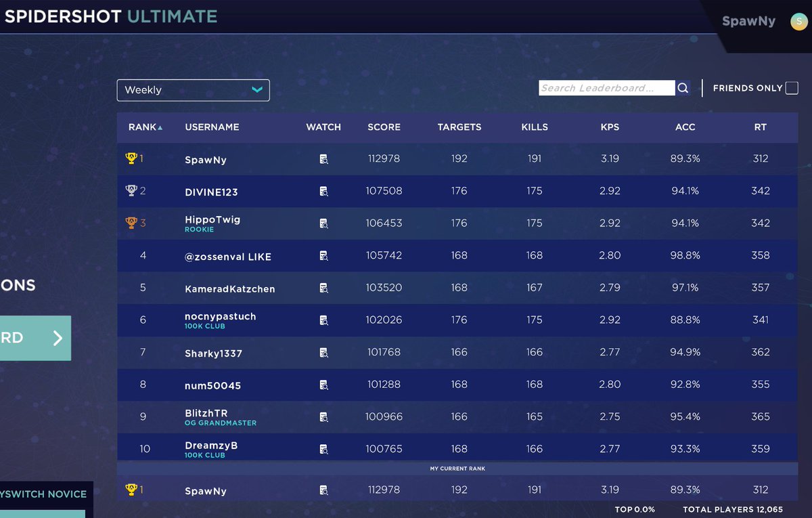Screen dimensions: 812x518
Task: Sort by the RT header
Action: pos(761,127)
